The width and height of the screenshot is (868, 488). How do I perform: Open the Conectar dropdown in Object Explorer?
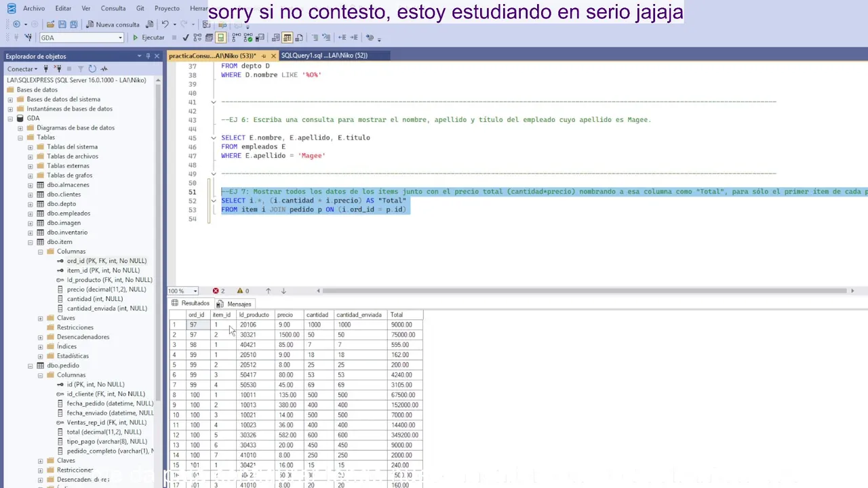click(22, 68)
